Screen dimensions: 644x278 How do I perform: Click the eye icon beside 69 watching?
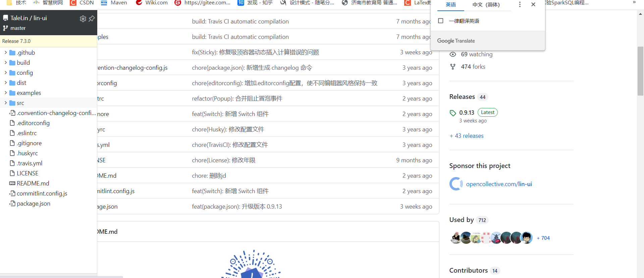(453, 54)
